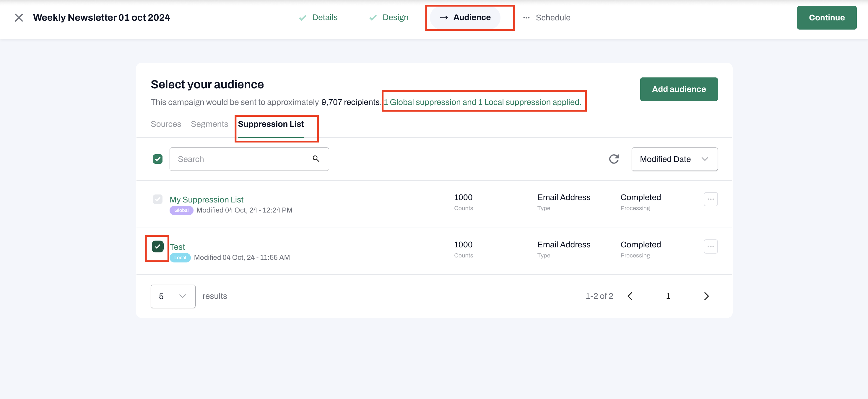868x399 pixels.
Task: Focus the Search input field
Action: point(249,159)
